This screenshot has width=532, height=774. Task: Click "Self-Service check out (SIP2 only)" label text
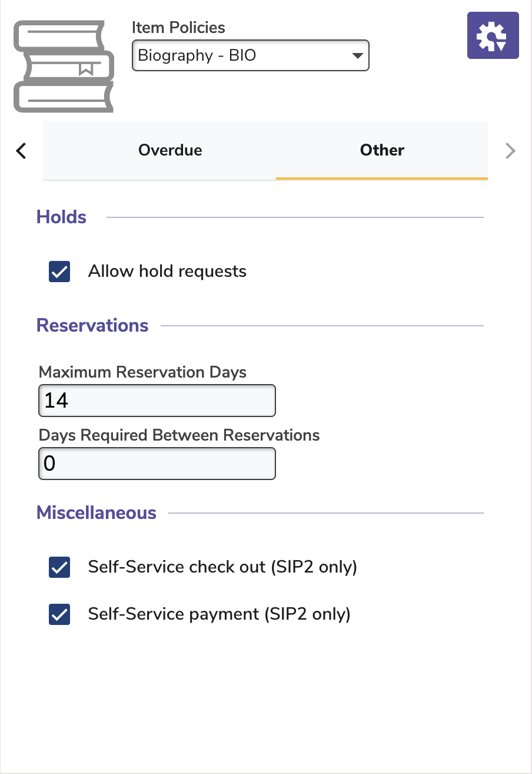tap(222, 567)
